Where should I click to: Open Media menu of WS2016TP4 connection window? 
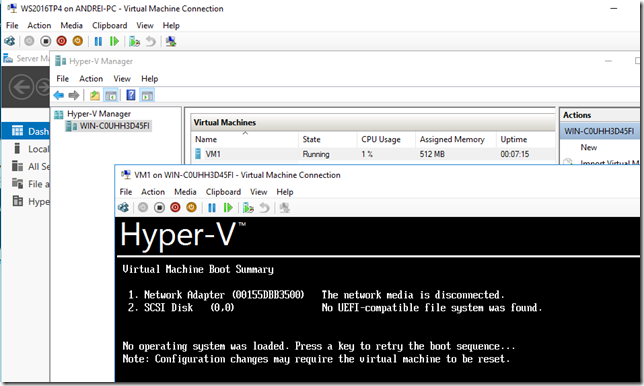point(71,25)
